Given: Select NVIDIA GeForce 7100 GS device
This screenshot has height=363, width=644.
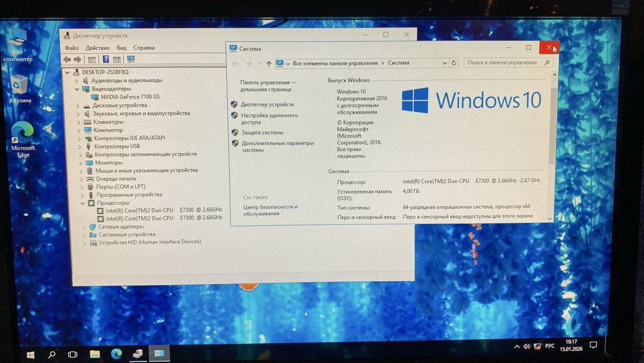Looking at the screenshot, I should (130, 97).
